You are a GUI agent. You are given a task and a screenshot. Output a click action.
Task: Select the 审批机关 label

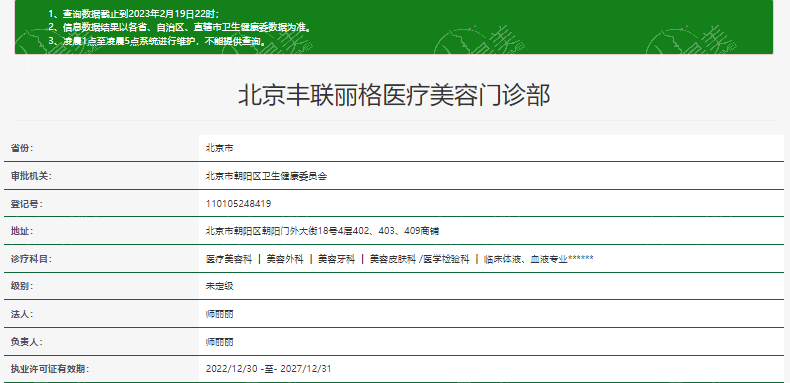[32, 176]
